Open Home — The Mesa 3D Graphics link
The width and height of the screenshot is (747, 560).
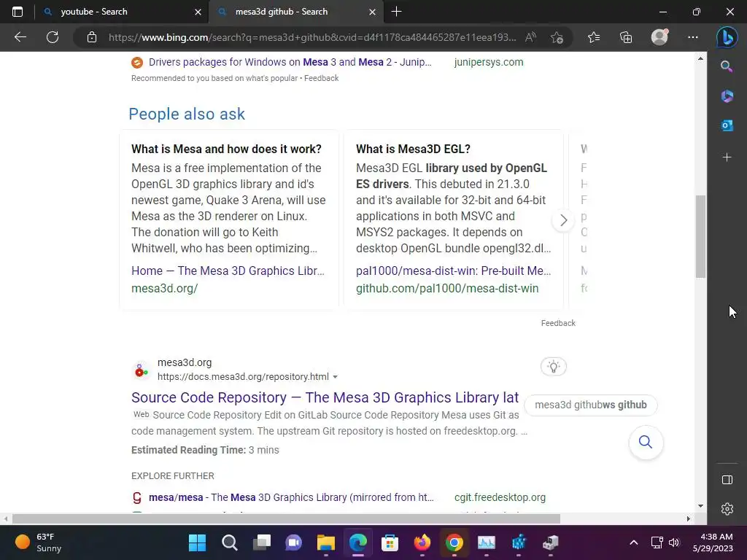pos(228,271)
